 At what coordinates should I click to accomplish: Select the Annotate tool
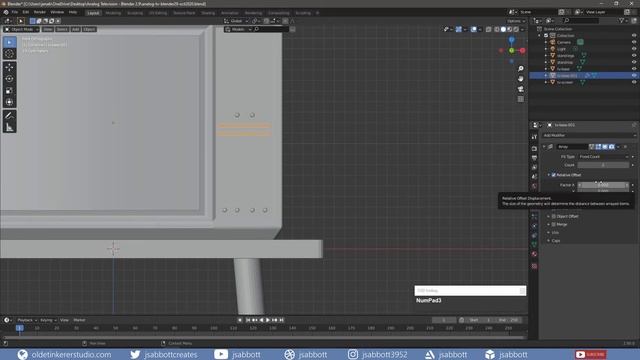[x=9, y=116]
